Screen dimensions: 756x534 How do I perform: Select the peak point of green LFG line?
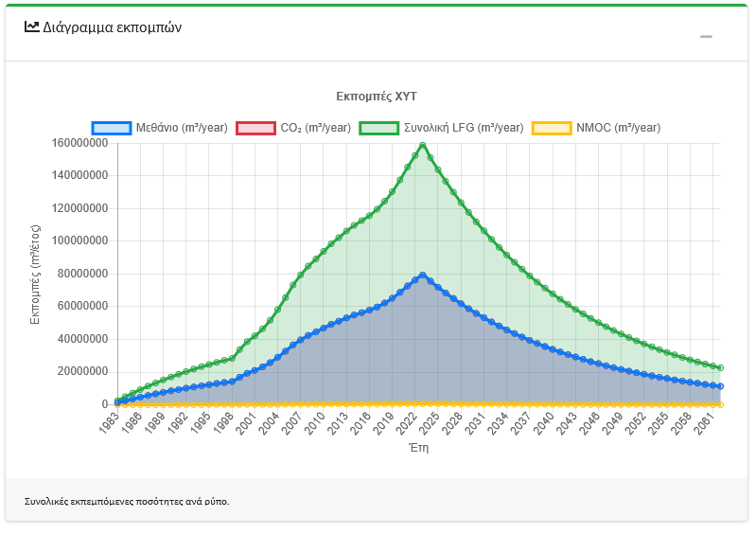[422, 146]
